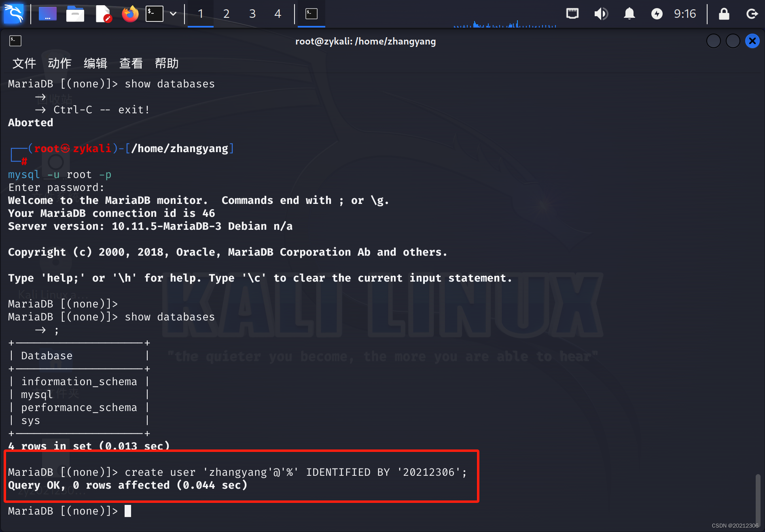765x532 pixels.
Task: Launch Firefox browser from panel
Action: (130, 14)
